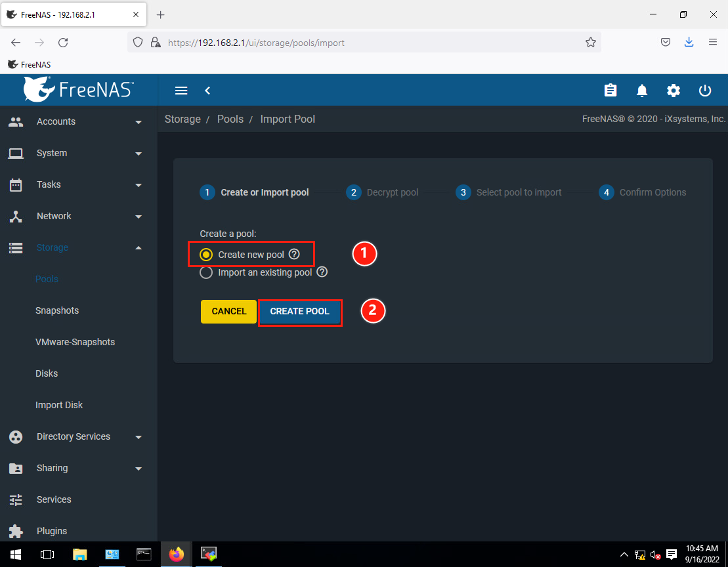Click the Plugins label in sidebar
Screen dimensions: 728x567
click(x=52, y=531)
